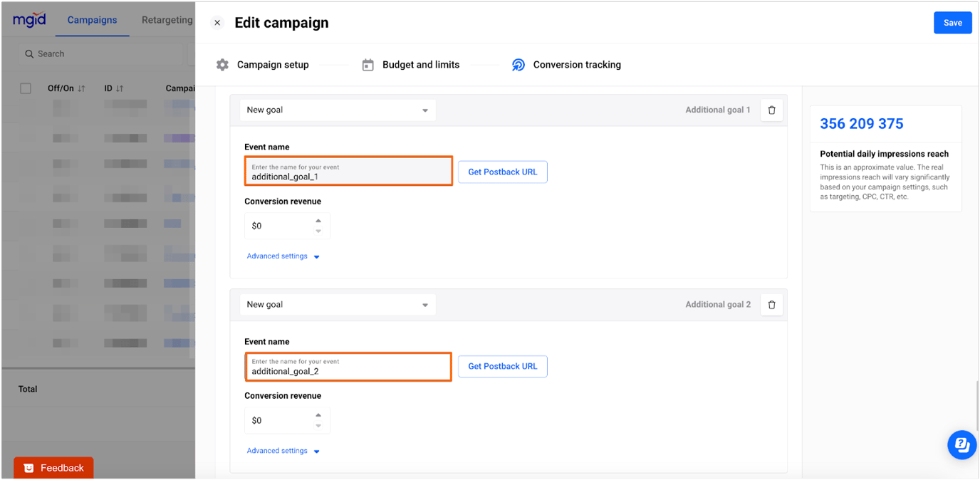Click Get Postback URL for goal 1

click(502, 172)
